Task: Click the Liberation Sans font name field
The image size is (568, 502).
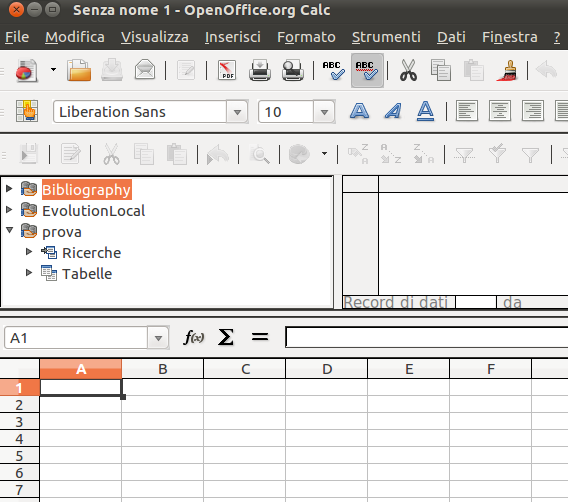Action: click(x=140, y=112)
